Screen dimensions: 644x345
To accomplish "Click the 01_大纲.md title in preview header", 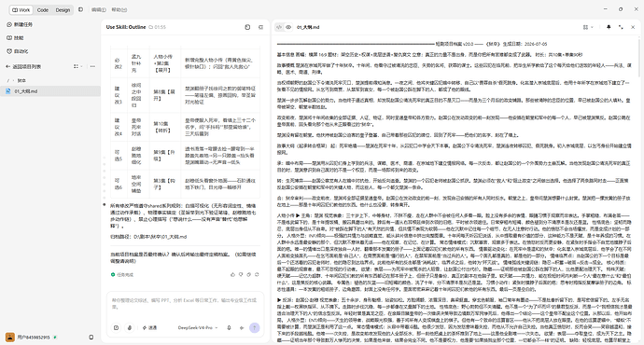I will (308, 27).
